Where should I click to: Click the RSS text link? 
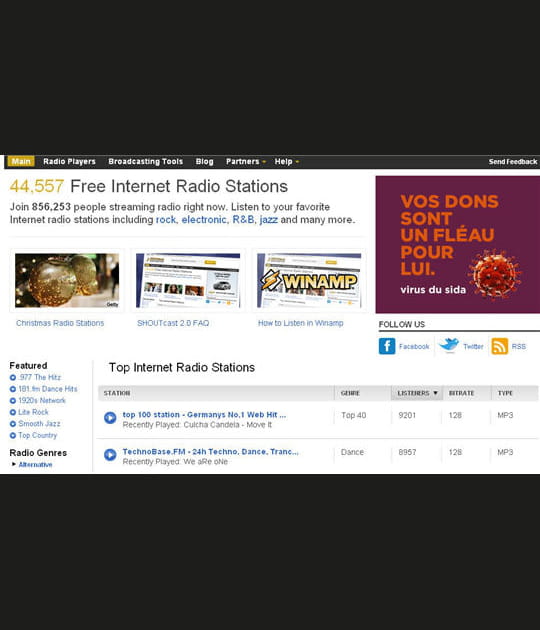click(x=518, y=346)
